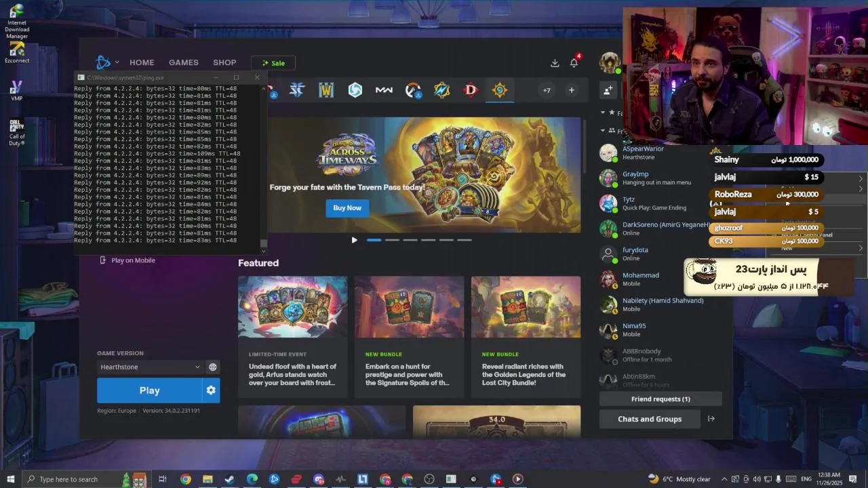Click Play on Mobile link
This screenshot has height=488, width=868.
(127, 260)
